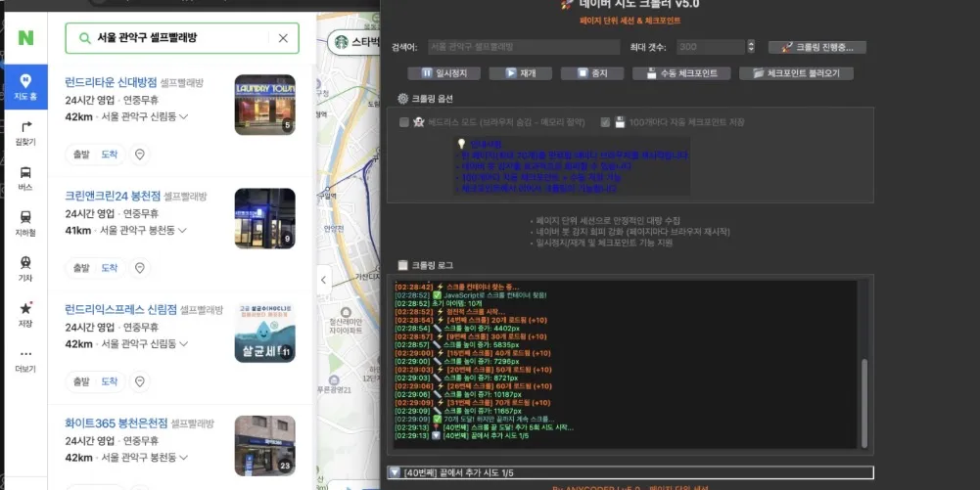
Task: Click the gear icon beside 크롤링 옵션
Action: pos(403,99)
